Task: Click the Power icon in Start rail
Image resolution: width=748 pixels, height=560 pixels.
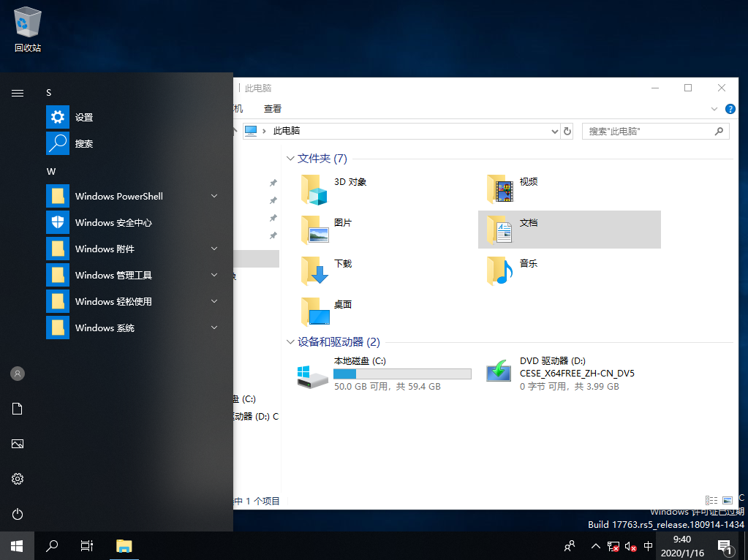Action: (x=17, y=514)
